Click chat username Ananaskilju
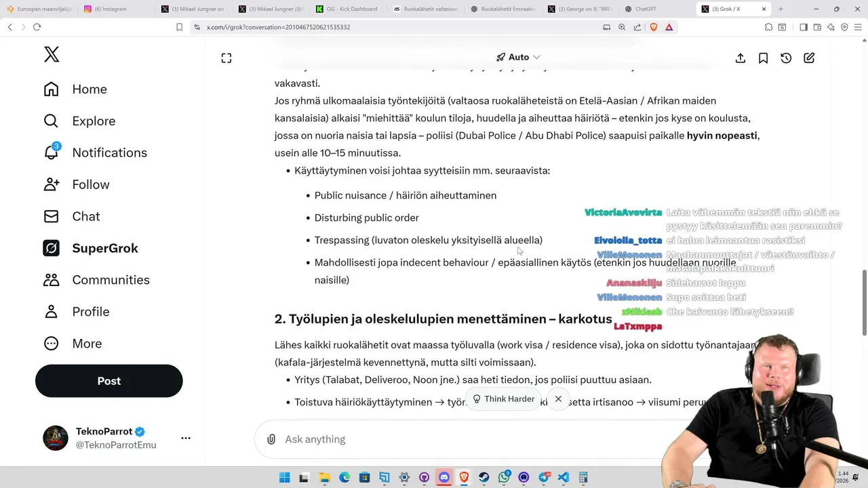 click(634, 283)
